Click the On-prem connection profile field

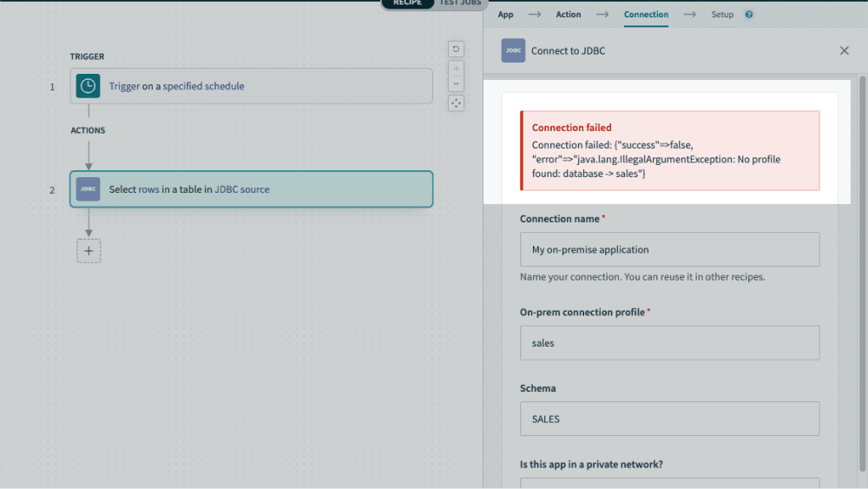pyautogui.click(x=669, y=342)
